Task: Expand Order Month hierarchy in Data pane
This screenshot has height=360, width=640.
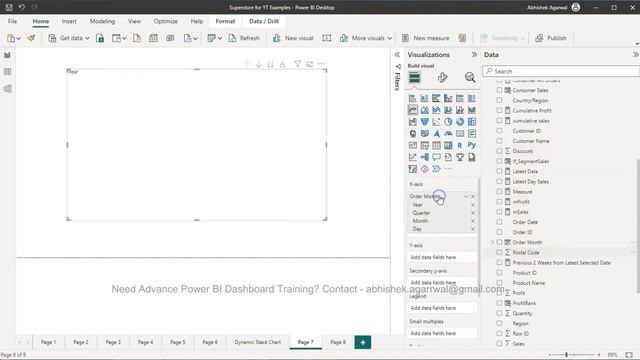Action: pyautogui.click(x=492, y=242)
